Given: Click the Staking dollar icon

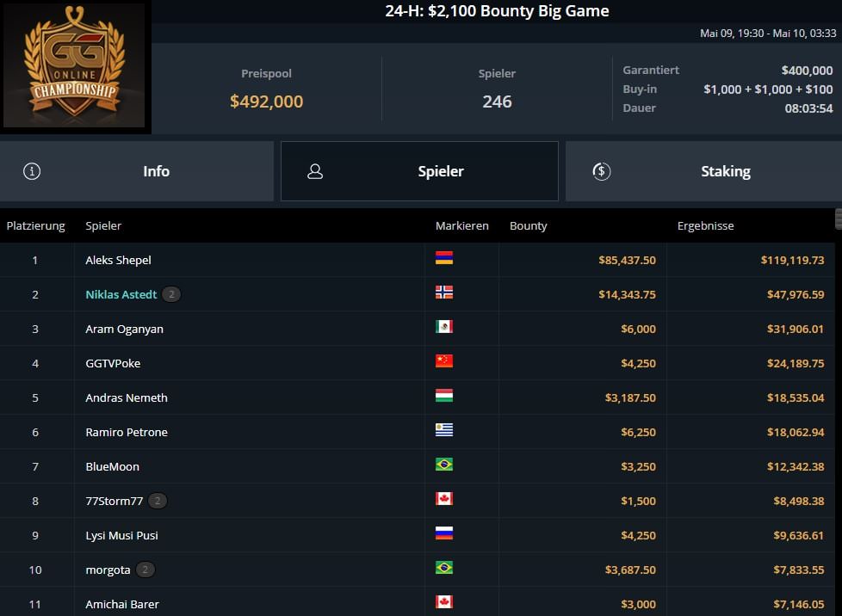Looking at the screenshot, I should click(x=602, y=171).
